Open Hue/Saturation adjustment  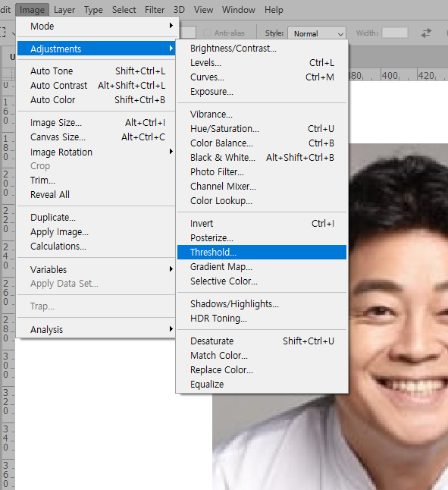click(x=262, y=129)
